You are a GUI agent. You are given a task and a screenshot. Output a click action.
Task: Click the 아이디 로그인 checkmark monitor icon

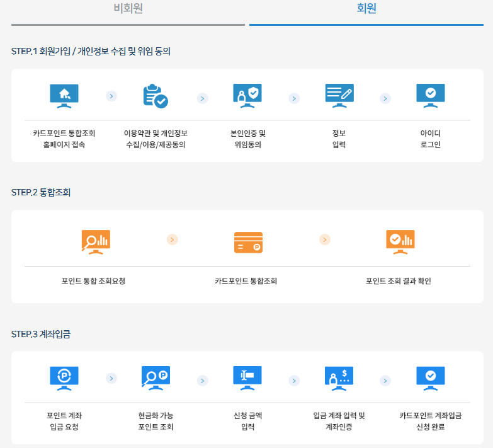tap(431, 96)
